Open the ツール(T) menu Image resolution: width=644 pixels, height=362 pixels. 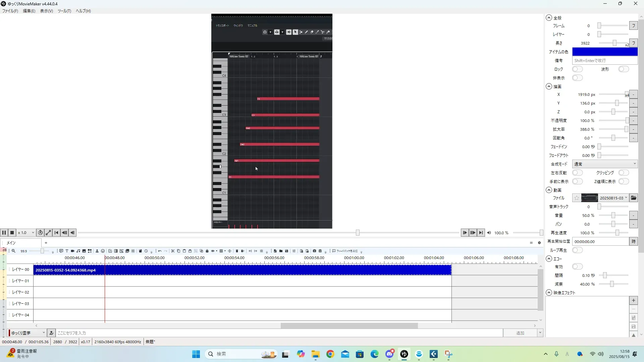pyautogui.click(x=64, y=11)
